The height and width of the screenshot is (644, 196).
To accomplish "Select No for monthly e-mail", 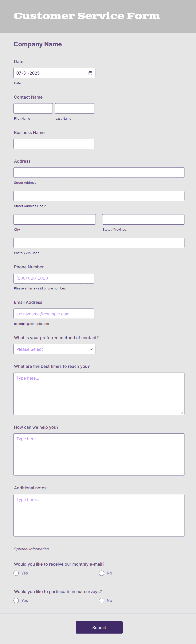I will pyautogui.click(x=102, y=573).
